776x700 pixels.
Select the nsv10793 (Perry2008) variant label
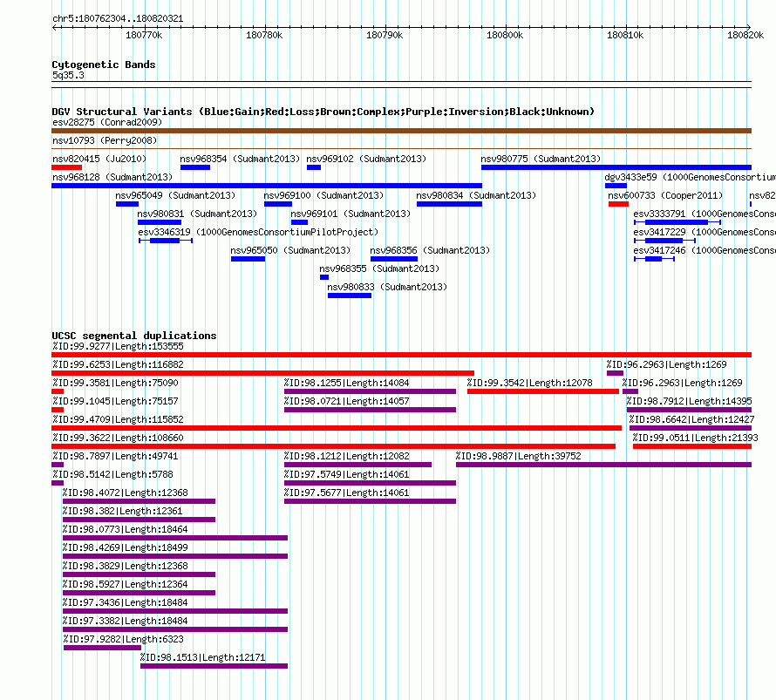(x=105, y=140)
